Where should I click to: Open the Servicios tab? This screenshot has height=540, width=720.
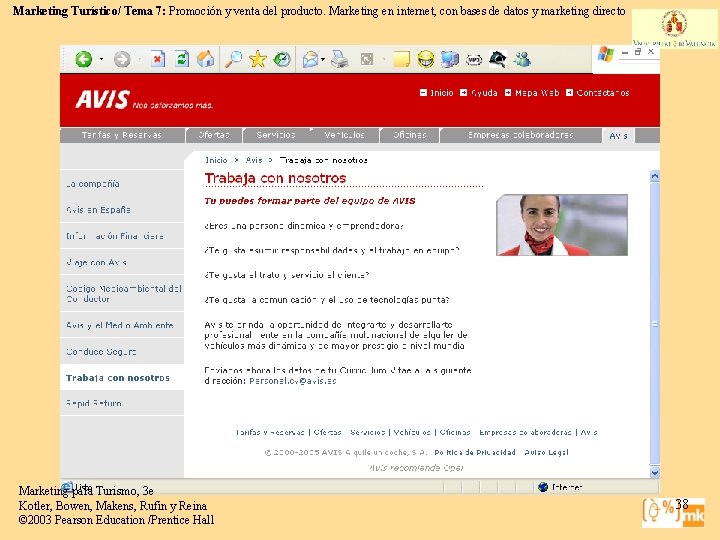coord(276,135)
